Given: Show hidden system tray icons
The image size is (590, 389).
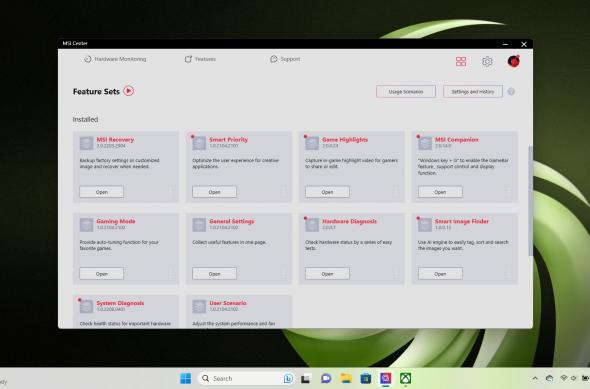Looking at the screenshot, I should pos(535,378).
